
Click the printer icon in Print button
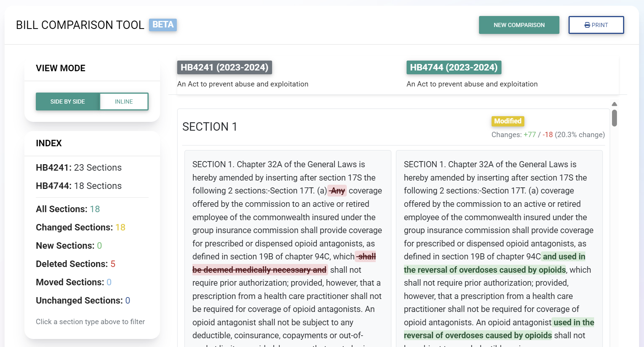[x=587, y=25]
